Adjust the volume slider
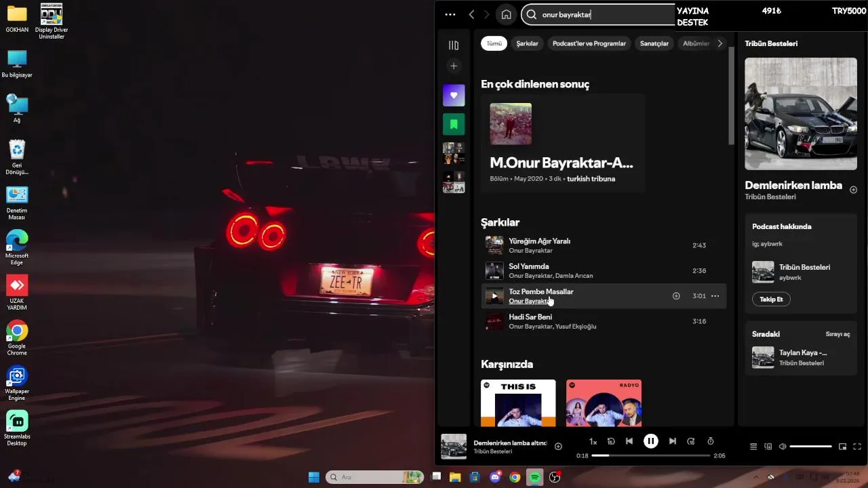Viewport: 868px width, 488px height. tap(810, 447)
